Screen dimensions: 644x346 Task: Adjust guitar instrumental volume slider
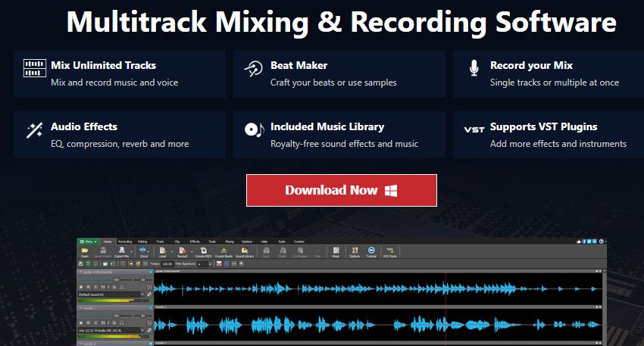pyautogui.click(x=116, y=280)
